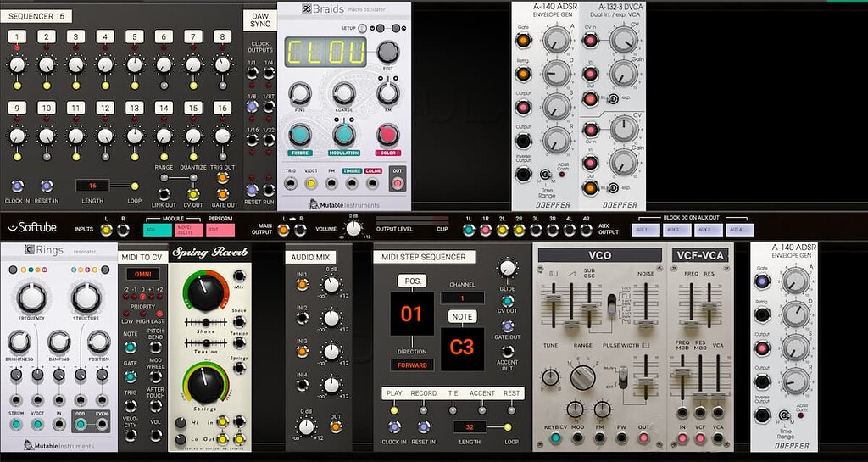Click the Sequencer 16 TRIG OUT jack
868x462 pixels.
point(223,178)
